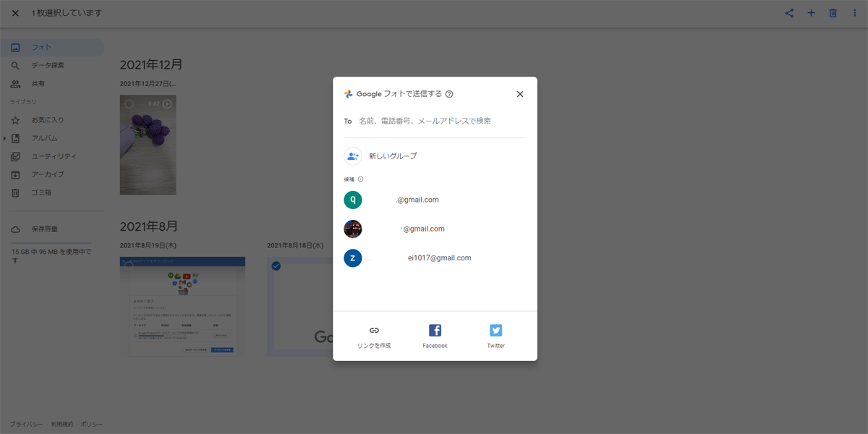The image size is (868, 434).
Task: Click the 2021年8月 month heading
Action: (x=149, y=226)
